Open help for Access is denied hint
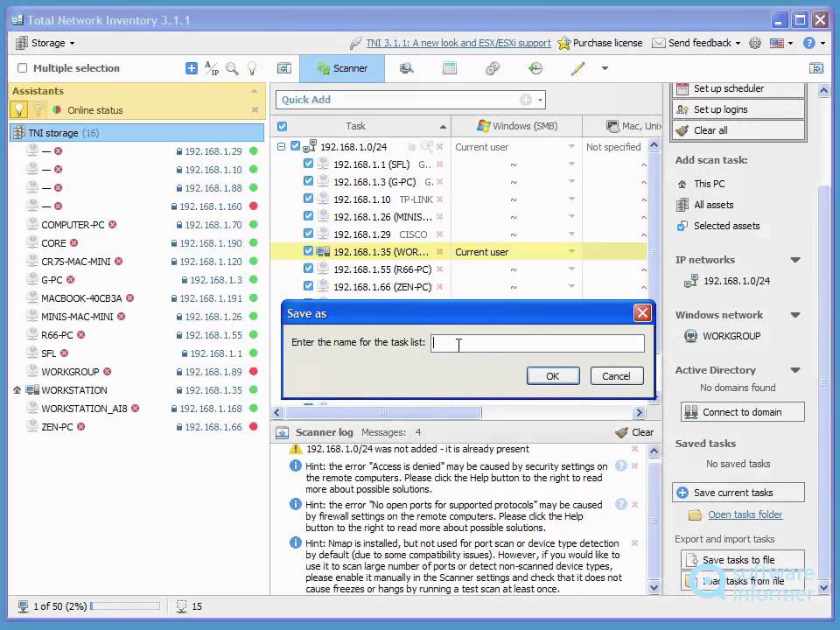The width and height of the screenshot is (840, 630). [621, 466]
